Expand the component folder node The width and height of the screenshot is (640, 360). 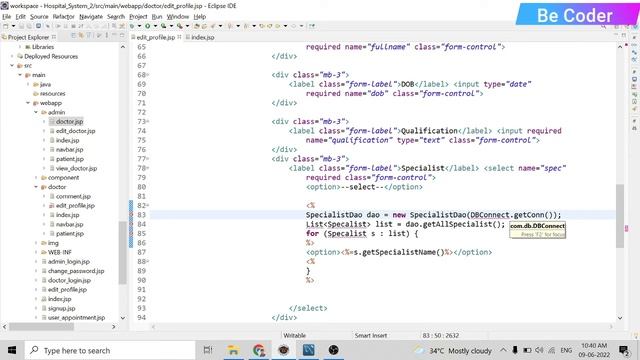(36, 178)
